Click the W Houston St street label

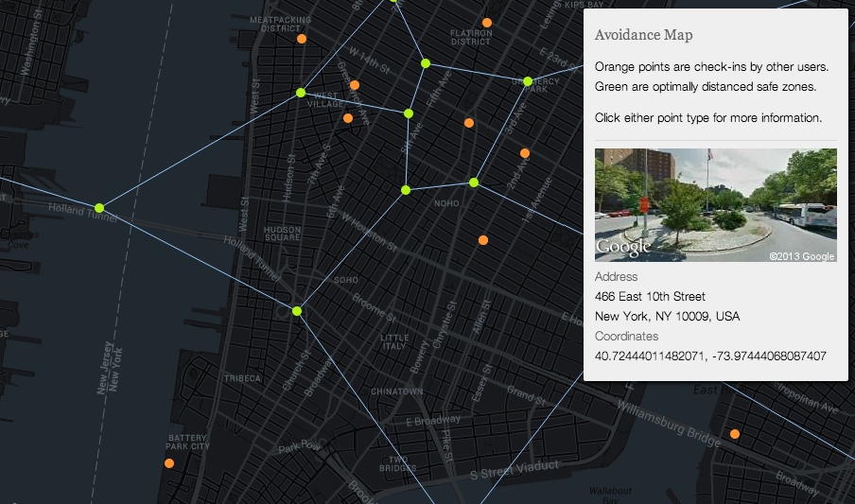(369, 232)
